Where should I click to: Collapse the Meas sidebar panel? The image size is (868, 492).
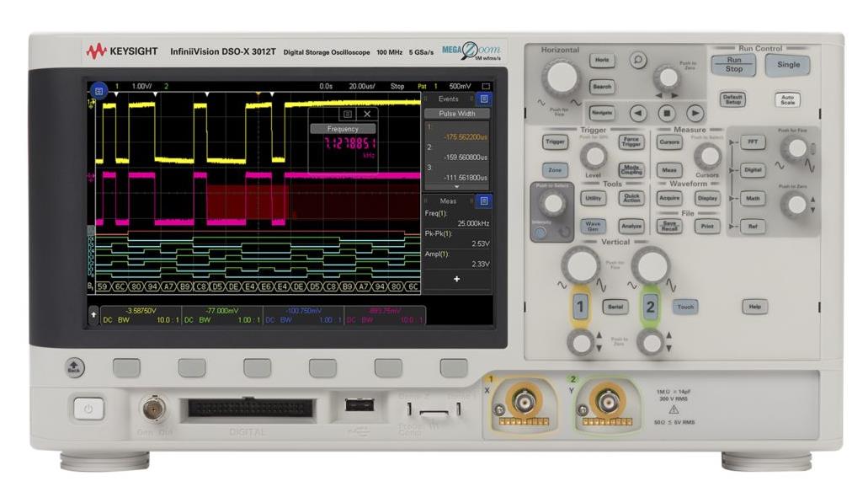tap(428, 199)
